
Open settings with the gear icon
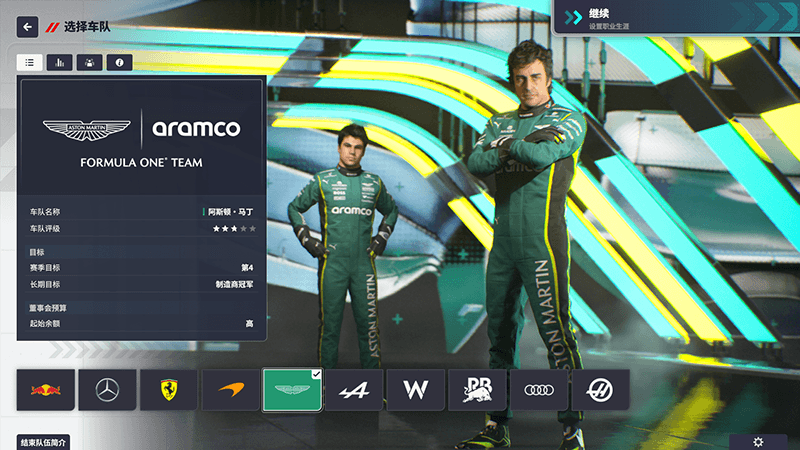[x=758, y=442]
